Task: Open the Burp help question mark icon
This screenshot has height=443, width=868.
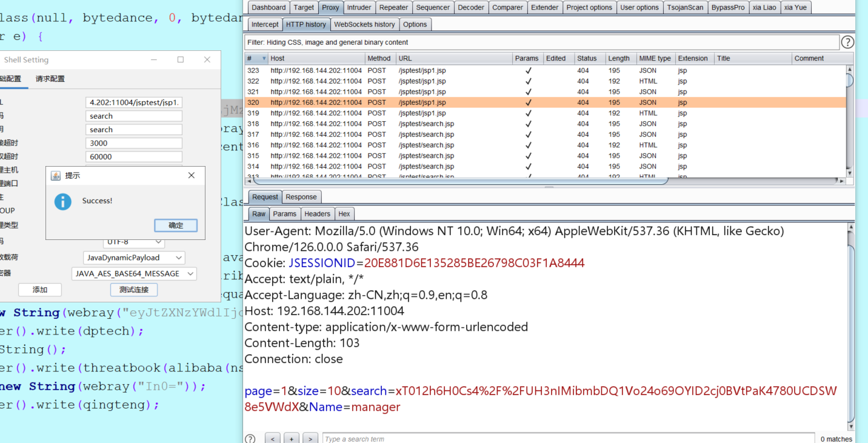Action: pyautogui.click(x=847, y=42)
